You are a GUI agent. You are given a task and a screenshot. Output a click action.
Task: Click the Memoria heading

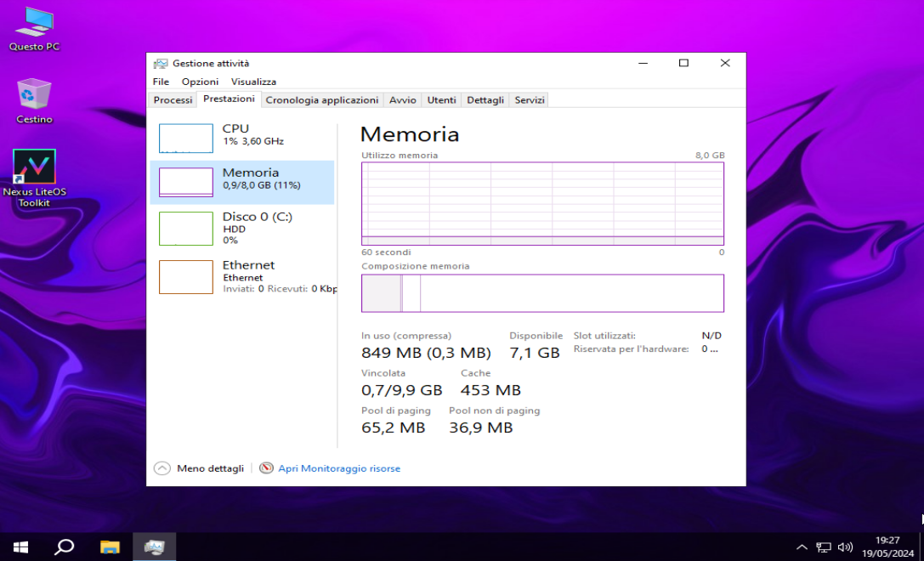click(x=410, y=134)
